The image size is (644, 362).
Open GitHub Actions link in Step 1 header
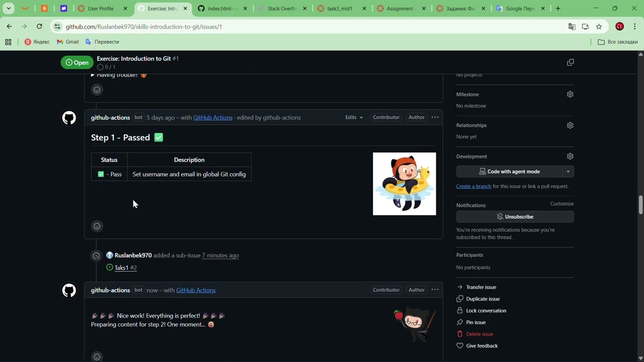[x=213, y=118]
